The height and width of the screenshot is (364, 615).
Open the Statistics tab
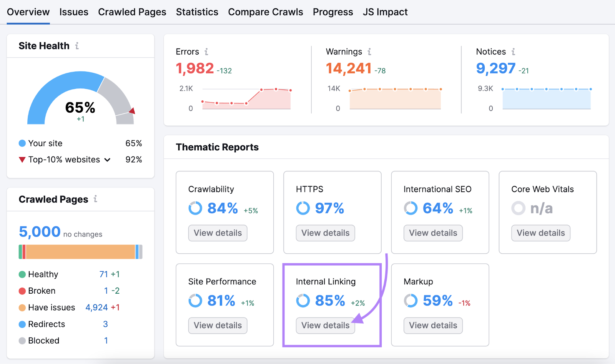point(197,12)
